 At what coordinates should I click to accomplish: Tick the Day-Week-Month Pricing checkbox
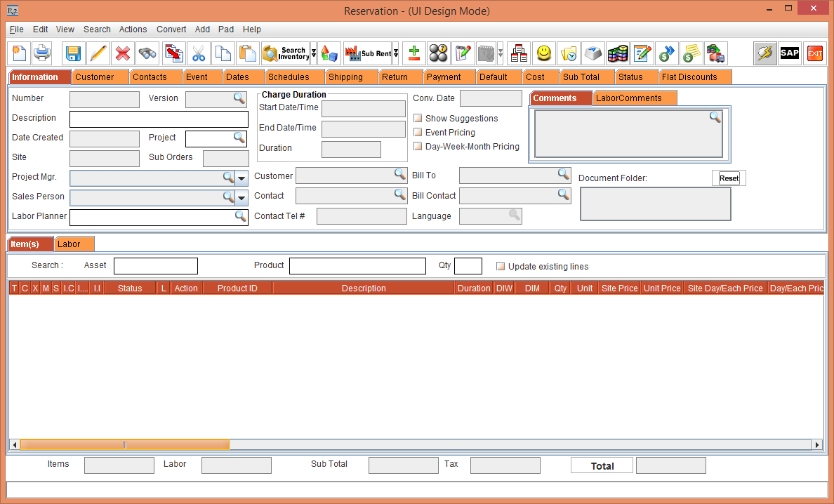(x=418, y=146)
